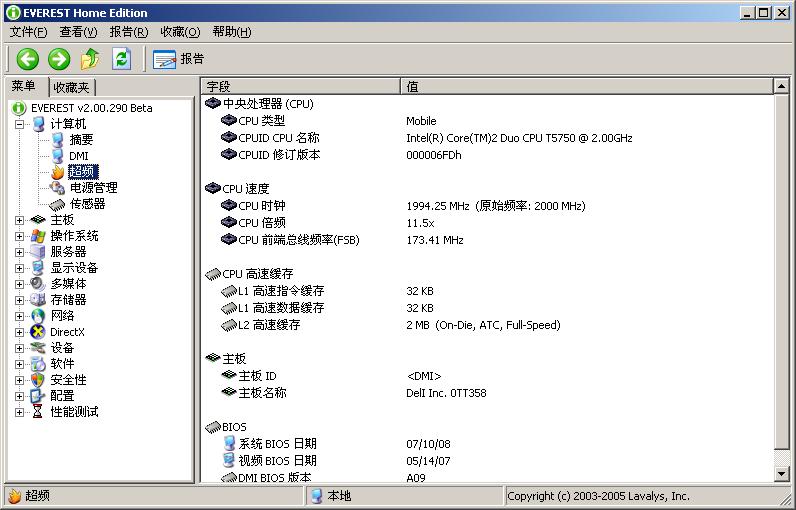The height and width of the screenshot is (510, 796).
Task: Click the vertical scrollbar track
Action: (x=781, y=458)
